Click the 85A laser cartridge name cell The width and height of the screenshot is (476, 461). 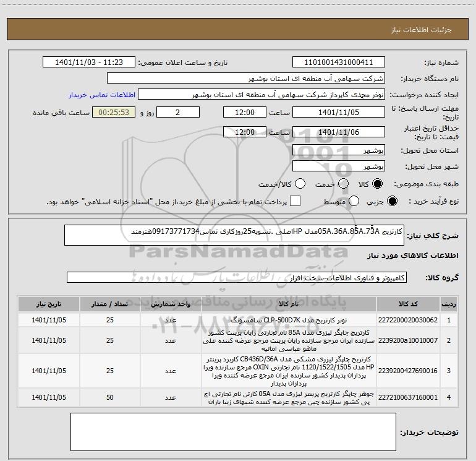tap(289, 340)
